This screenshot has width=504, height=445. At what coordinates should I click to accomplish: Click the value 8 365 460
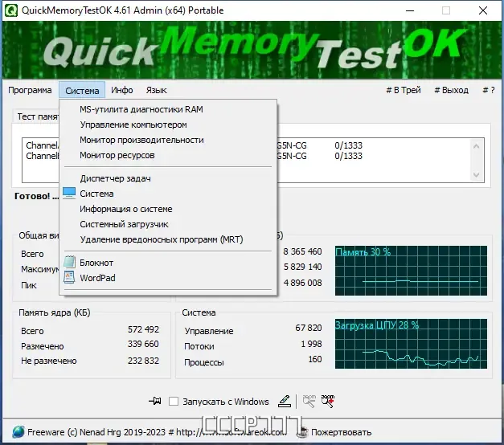302,251
